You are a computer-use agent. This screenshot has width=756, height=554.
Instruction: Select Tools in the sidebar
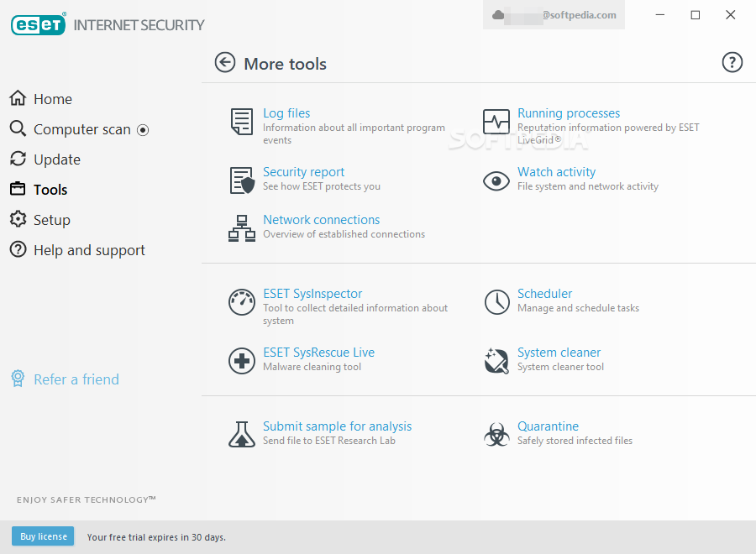(50, 190)
